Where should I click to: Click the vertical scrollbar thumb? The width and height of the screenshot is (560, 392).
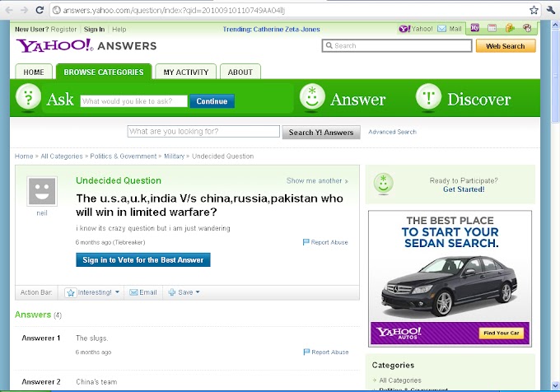coord(555,77)
